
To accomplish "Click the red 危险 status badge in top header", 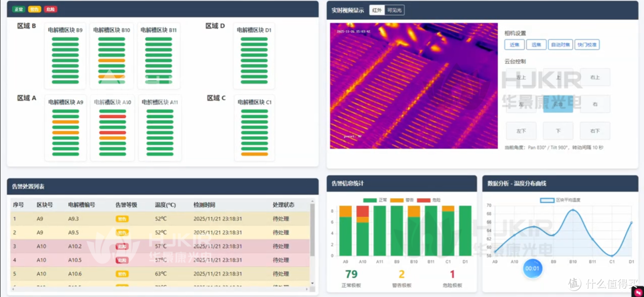I will pyautogui.click(x=50, y=9).
